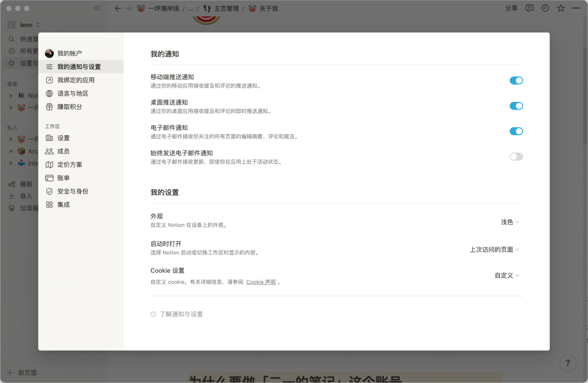Screen dimensions: 588x383
Task: Click the globe icon for 语言与地区
Action: (x=49, y=93)
